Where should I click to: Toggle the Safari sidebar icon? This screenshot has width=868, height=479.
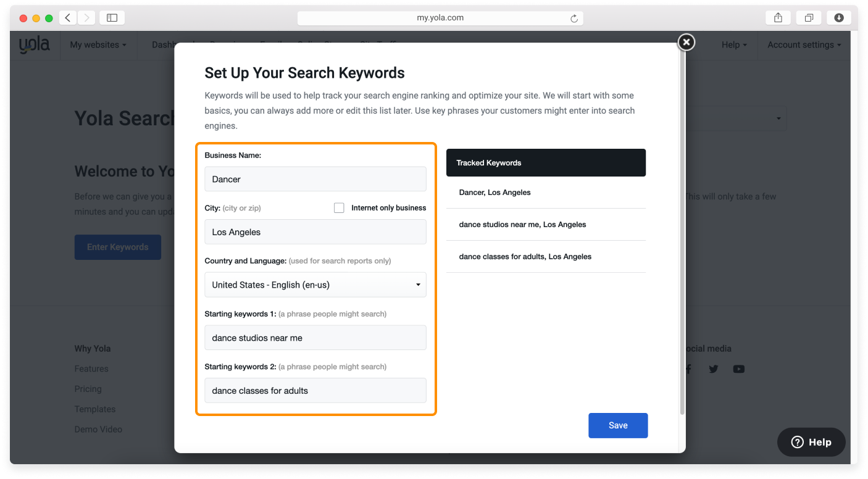point(112,18)
